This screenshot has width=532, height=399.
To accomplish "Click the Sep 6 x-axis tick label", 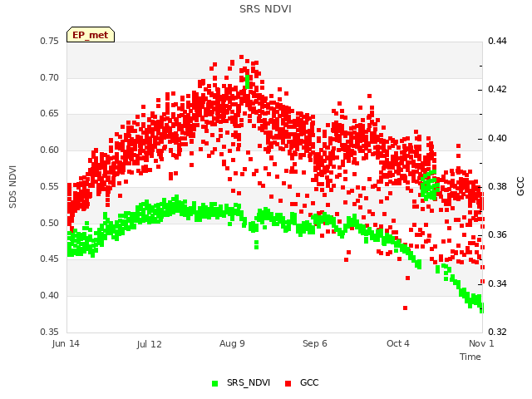I will click(x=315, y=343).
